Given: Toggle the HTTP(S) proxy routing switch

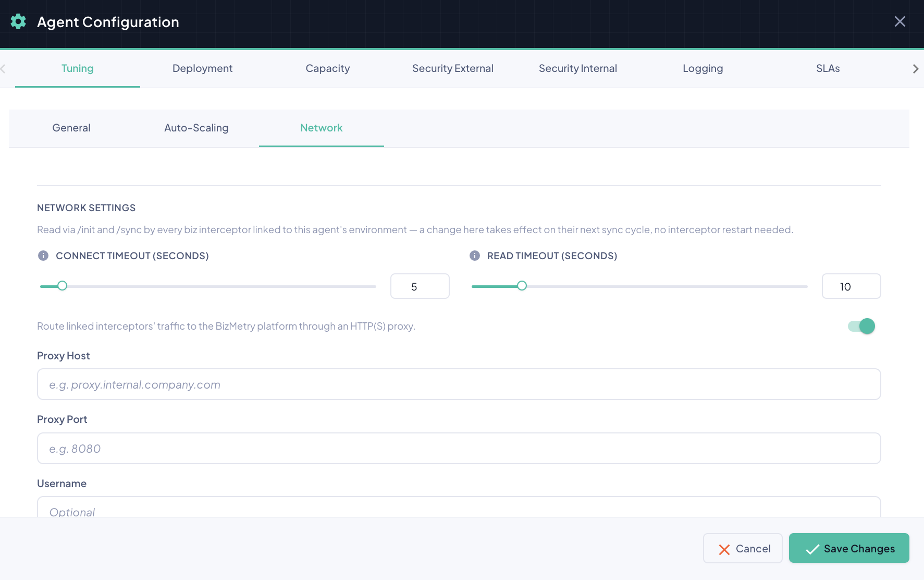Looking at the screenshot, I should tap(861, 326).
